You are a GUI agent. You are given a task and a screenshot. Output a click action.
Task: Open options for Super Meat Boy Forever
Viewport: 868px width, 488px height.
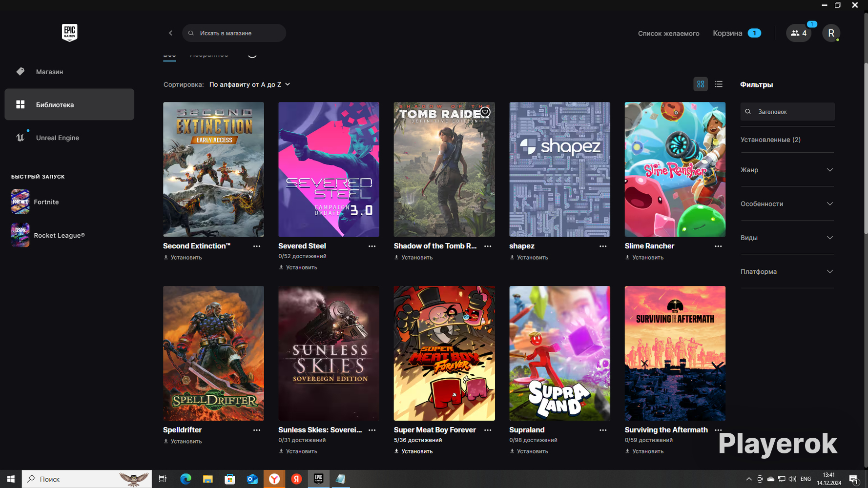pyautogui.click(x=488, y=430)
